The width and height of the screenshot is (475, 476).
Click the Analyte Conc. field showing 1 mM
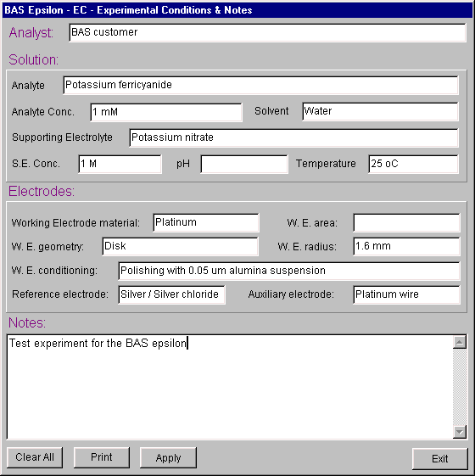tap(166, 112)
